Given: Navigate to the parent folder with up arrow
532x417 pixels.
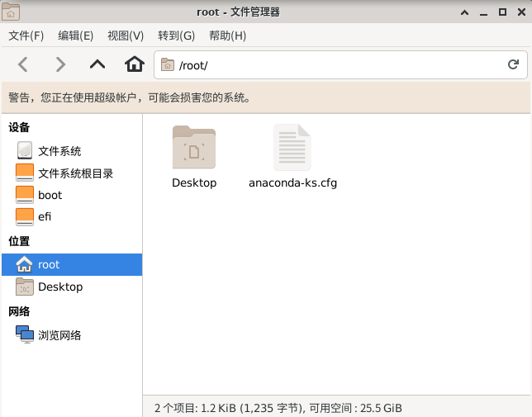Looking at the screenshot, I should pyautogui.click(x=97, y=64).
